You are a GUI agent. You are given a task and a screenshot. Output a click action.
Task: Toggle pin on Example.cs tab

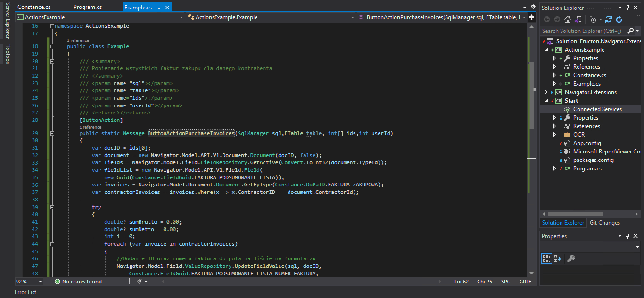(x=158, y=8)
